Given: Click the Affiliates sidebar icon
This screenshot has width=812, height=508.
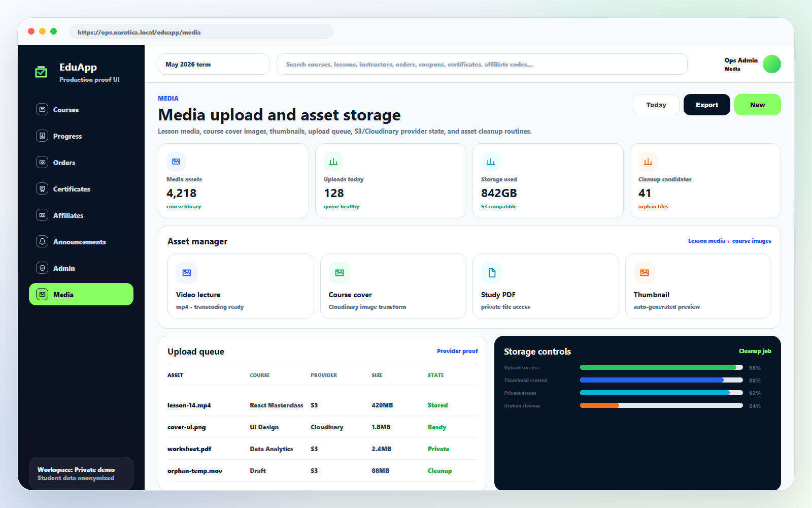Looking at the screenshot, I should 42,215.
